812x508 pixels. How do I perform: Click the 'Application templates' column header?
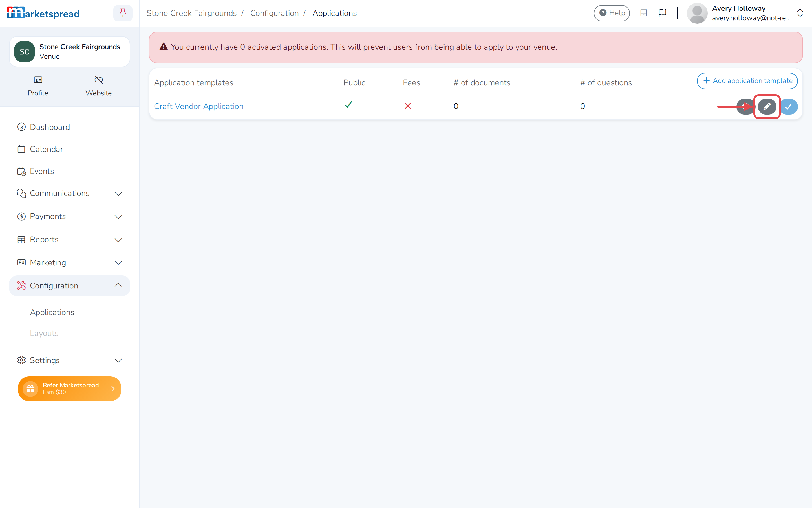(x=194, y=83)
